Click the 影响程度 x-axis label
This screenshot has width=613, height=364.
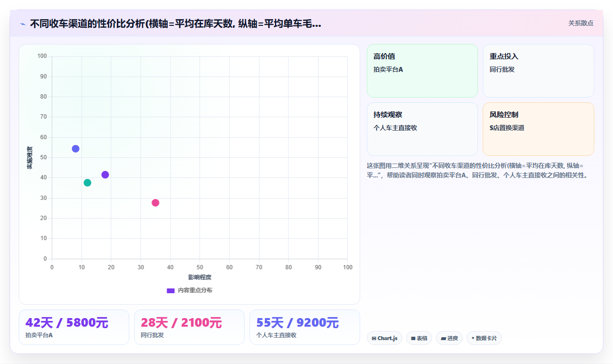[x=200, y=277]
